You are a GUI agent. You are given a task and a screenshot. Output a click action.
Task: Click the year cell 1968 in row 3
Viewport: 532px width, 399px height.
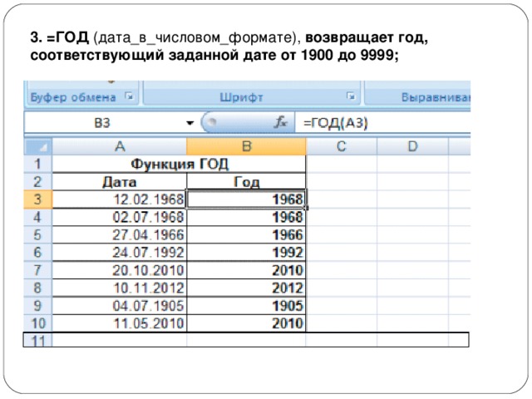[246, 199]
